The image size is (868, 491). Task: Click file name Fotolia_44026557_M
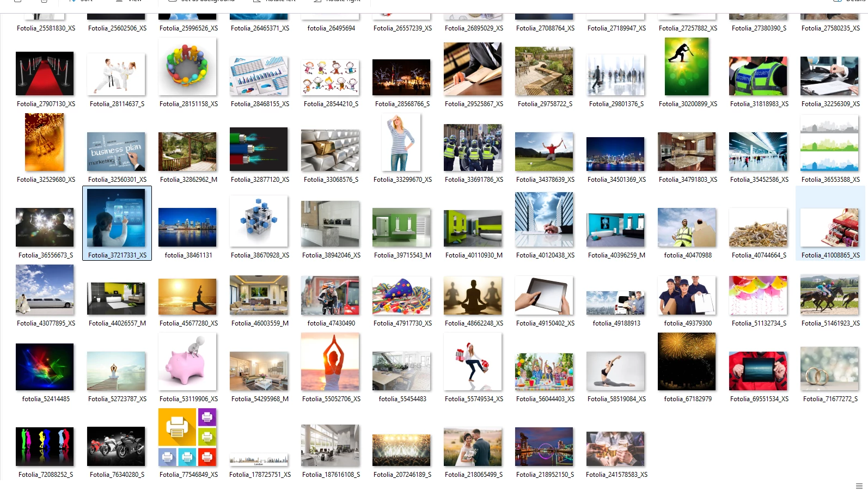coord(117,323)
